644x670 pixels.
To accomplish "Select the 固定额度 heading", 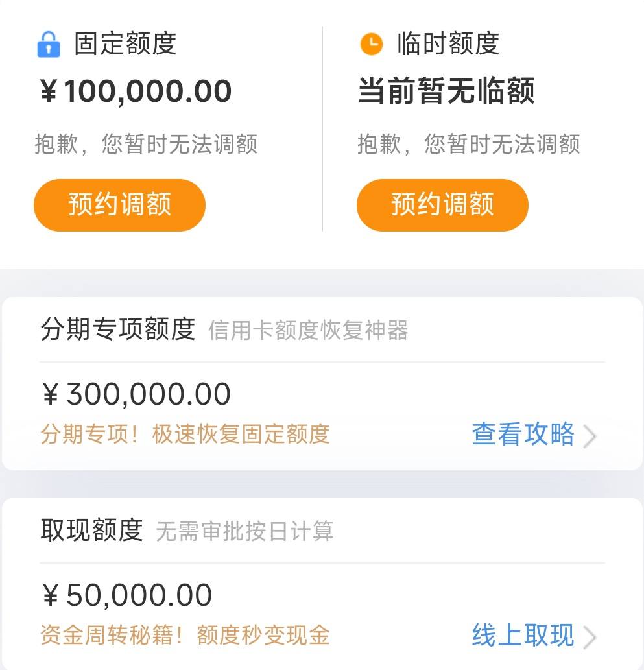I will 125,43.
